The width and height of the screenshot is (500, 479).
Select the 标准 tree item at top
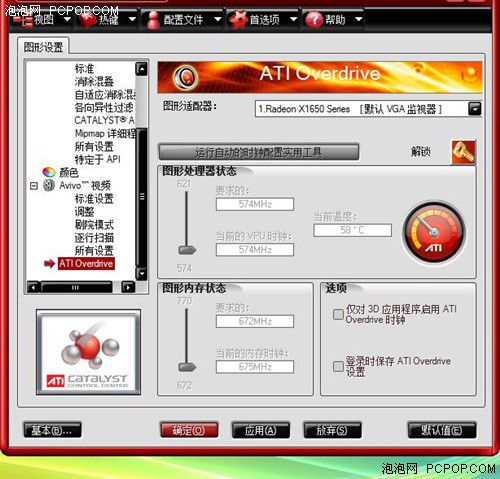point(85,68)
